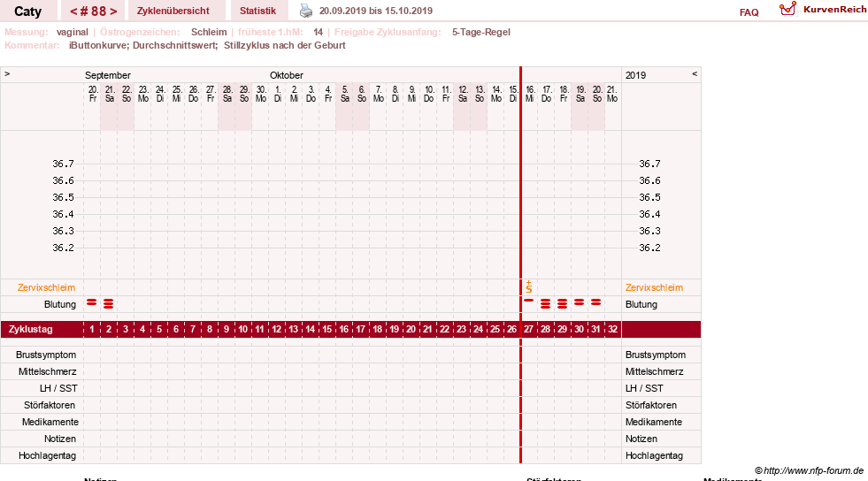Viewport: 868px width, 481px height.
Task: Select cycle day 1 in Zyklustag row
Action: coord(92,329)
